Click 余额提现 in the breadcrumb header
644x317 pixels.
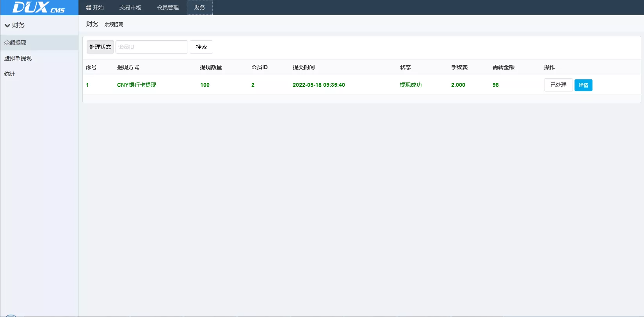point(114,25)
